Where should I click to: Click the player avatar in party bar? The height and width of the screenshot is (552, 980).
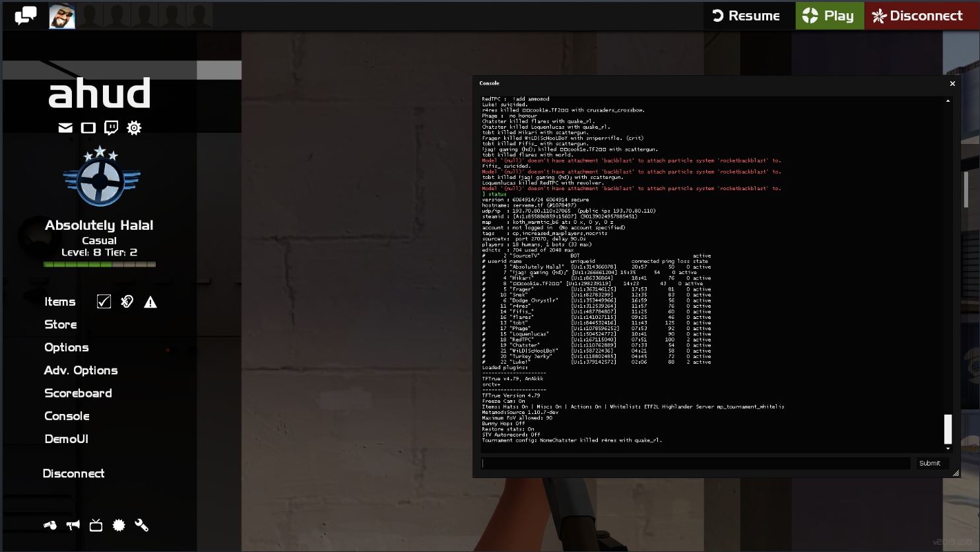pyautogui.click(x=62, y=16)
